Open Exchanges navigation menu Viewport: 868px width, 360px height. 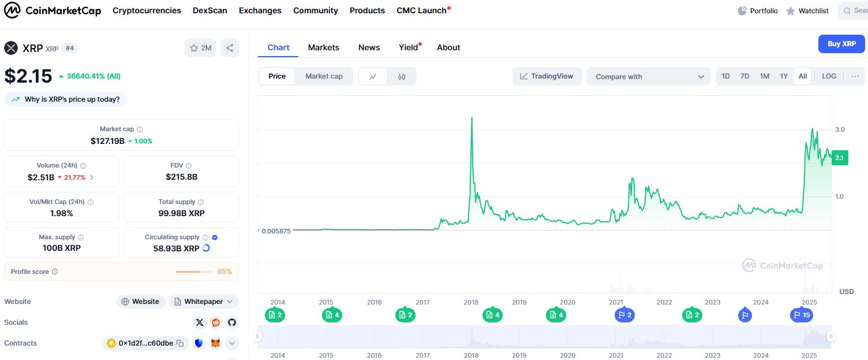[x=260, y=10]
